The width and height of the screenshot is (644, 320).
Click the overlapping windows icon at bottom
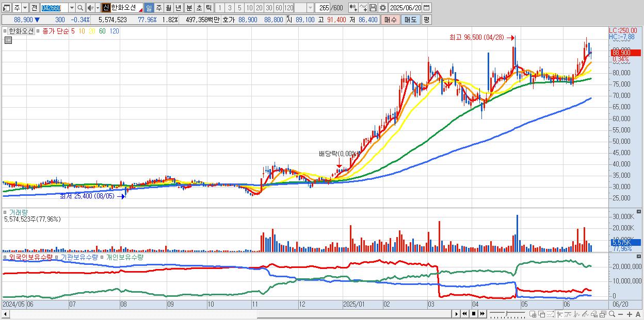click(541, 314)
